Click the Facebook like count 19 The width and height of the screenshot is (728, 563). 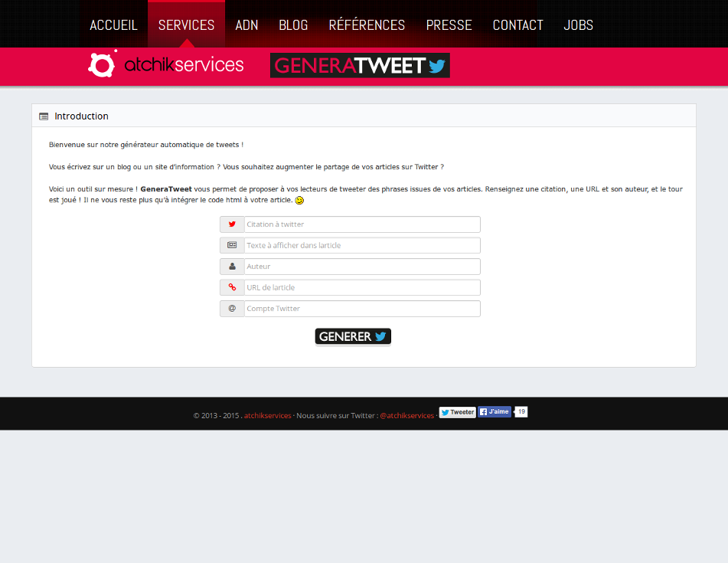[x=521, y=411]
